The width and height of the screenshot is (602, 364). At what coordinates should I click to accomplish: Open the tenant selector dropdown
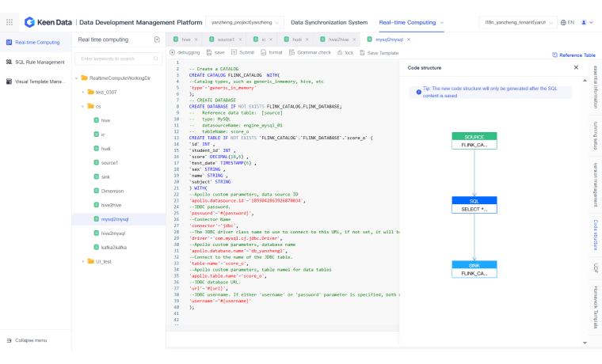pyautogui.click(x=516, y=22)
